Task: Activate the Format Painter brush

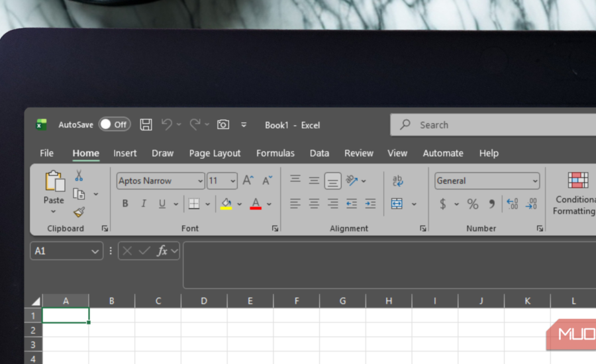Action: coord(79,212)
